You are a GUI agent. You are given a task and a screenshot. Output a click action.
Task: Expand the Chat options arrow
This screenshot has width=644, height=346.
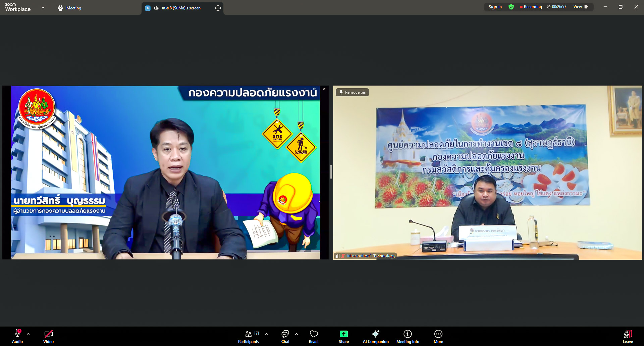[297, 334]
